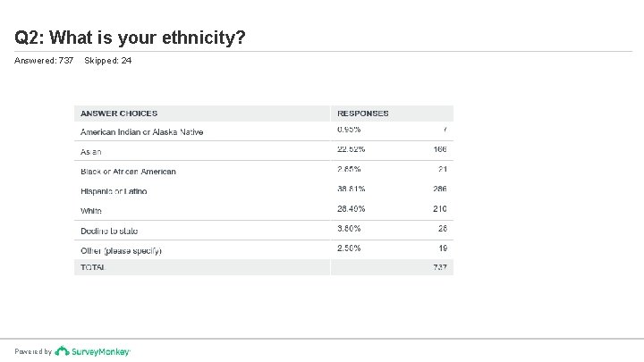This screenshot has width=644, height=362.
Task: Select the 'Hispanic or Latino' row
Action: (114, 191)
